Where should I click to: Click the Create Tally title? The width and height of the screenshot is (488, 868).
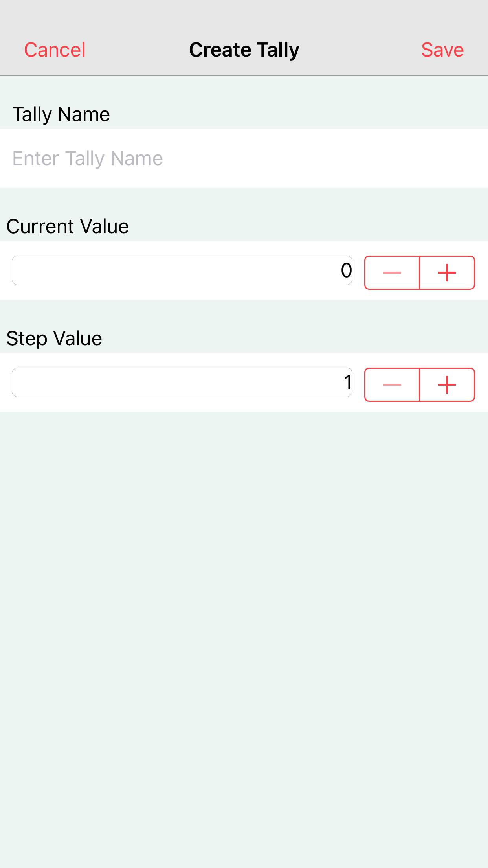[x=244, y=50]
